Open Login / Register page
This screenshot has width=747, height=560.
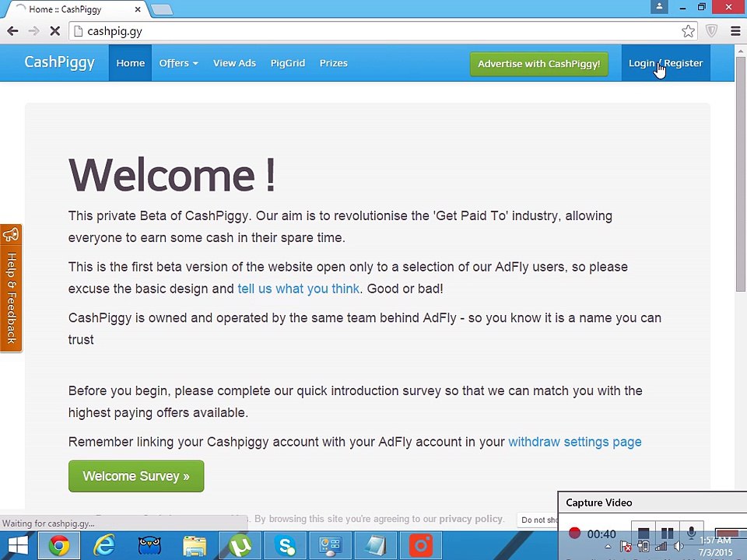[665, 63]
